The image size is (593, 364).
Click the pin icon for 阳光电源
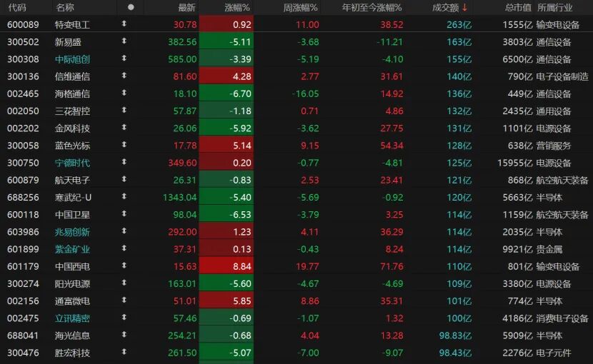pos(124,283)
